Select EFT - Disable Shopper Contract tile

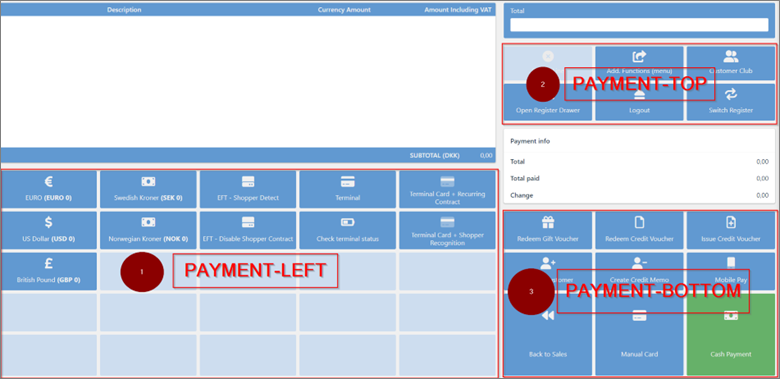(248, 231)
